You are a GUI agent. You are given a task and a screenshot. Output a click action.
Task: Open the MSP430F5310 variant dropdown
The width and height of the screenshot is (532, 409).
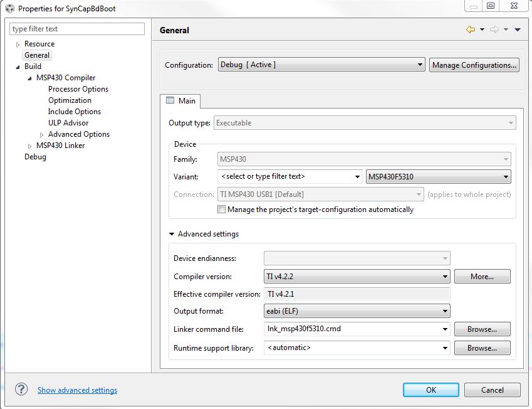(438, 176)
